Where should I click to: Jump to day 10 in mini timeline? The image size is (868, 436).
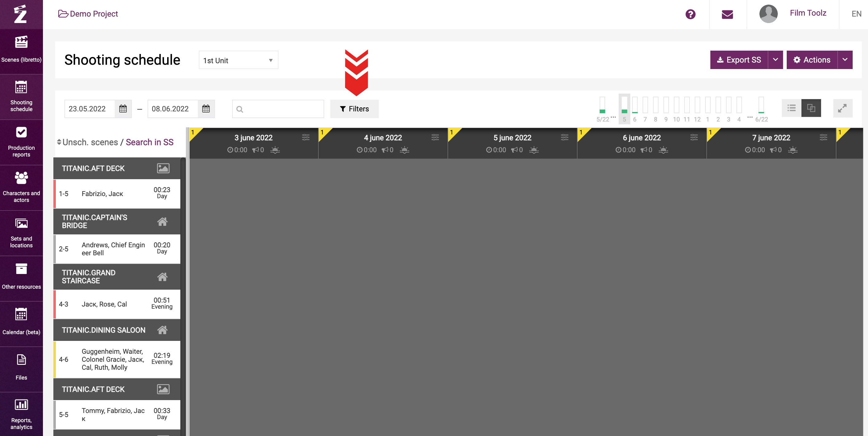tap(676, 109)
